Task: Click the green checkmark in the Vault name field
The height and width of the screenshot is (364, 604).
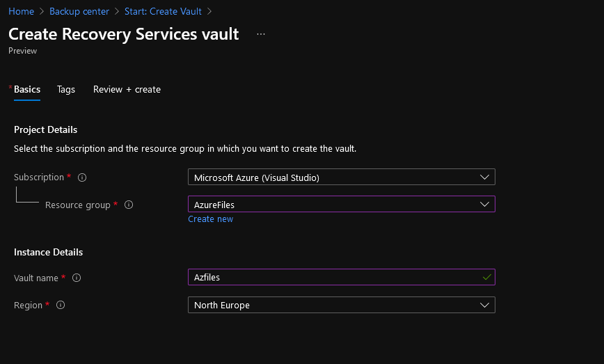Action: pyautogui.click(x=486, y=277)
